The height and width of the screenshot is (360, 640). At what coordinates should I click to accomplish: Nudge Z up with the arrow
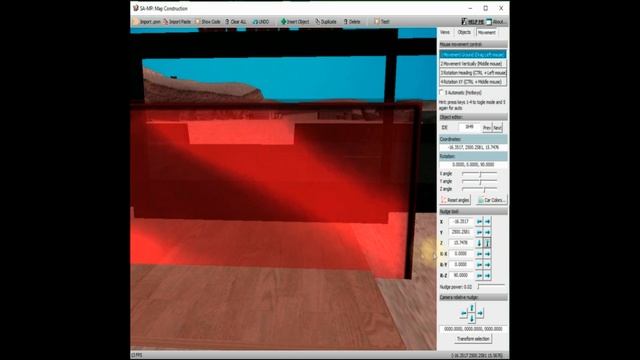[487, 243]
